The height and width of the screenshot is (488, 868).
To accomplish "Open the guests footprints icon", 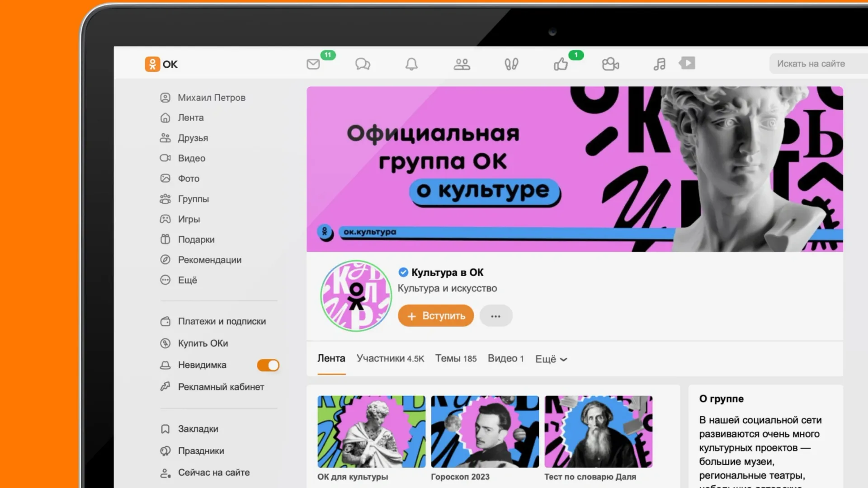I will click(x=511, y=64).
